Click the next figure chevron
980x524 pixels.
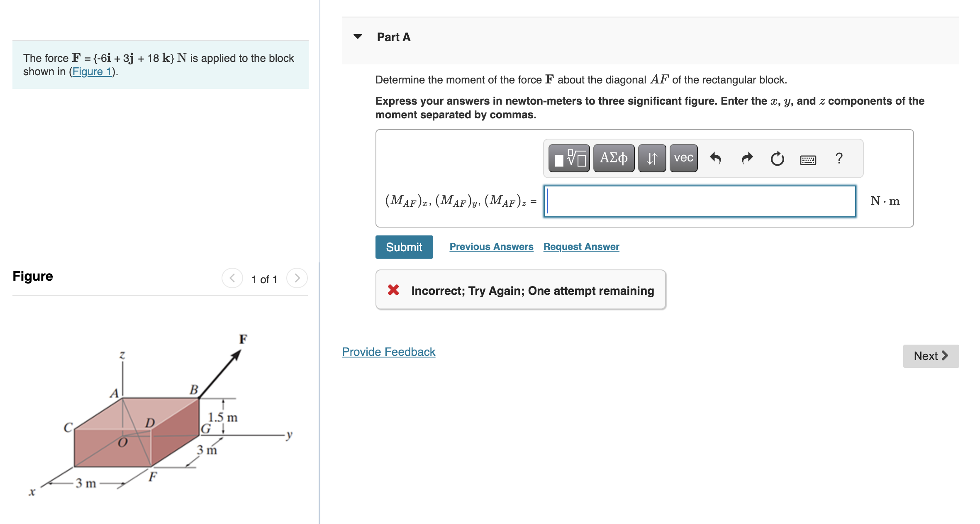coord(297,279)
